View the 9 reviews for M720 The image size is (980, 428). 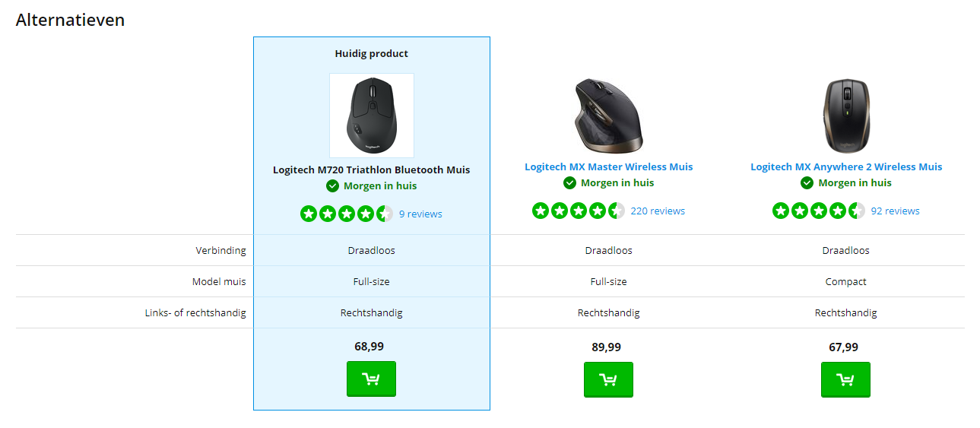(x=420, y=214)
